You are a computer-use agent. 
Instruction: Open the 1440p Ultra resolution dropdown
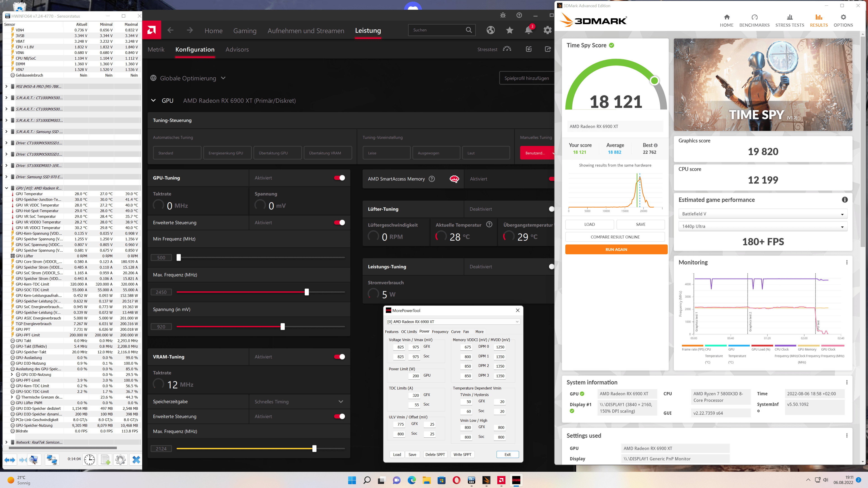click(762, 226)
